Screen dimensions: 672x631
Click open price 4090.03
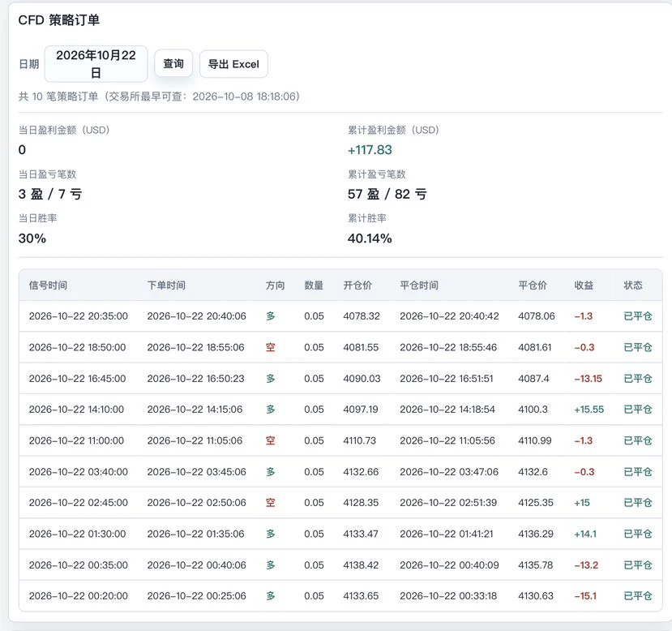[362, 379]
